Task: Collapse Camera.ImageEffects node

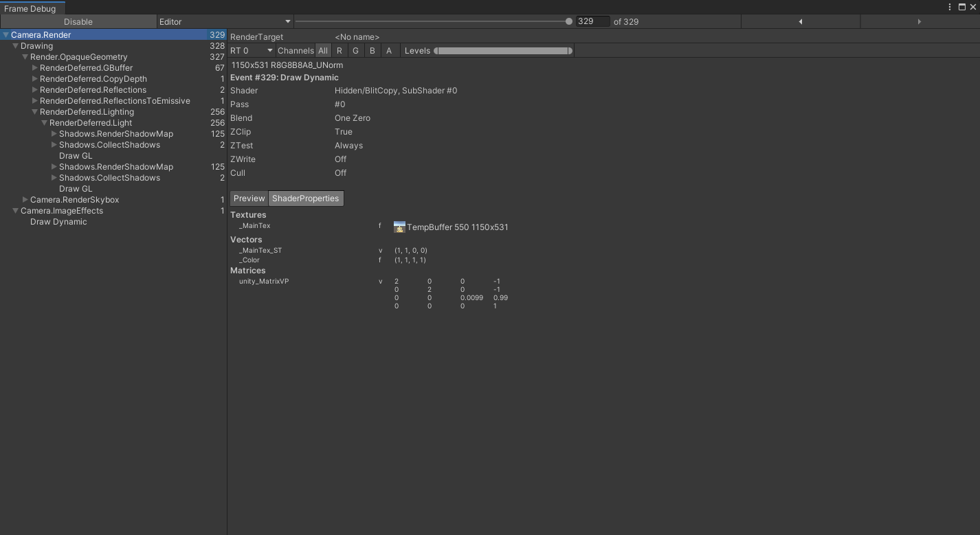Action: tap(16, 211)
